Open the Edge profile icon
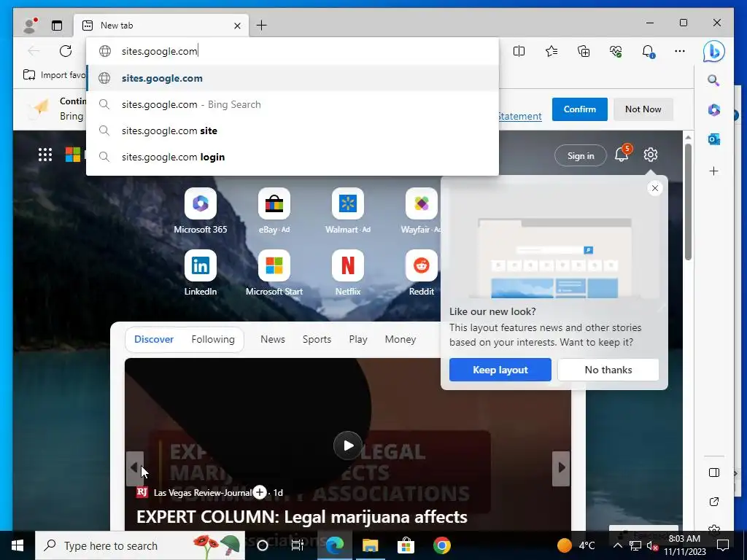Viewport: 747px width, 560px height. point(30,26)
